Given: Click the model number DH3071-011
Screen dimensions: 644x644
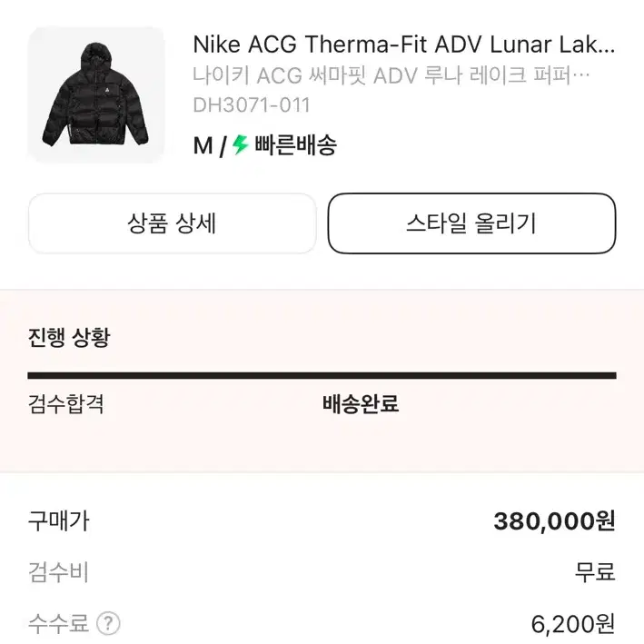Looking at the screenshot, I should 252,105.
